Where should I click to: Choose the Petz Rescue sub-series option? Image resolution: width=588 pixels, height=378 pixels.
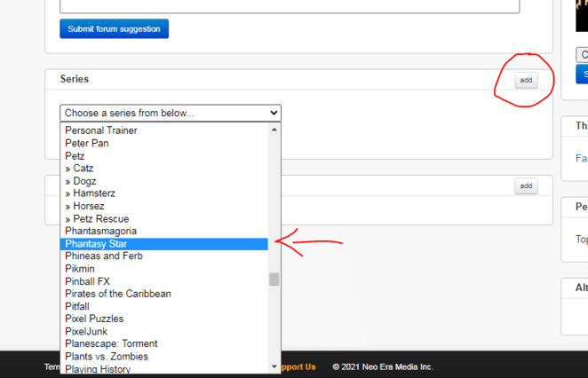click(x=163, y=219)
